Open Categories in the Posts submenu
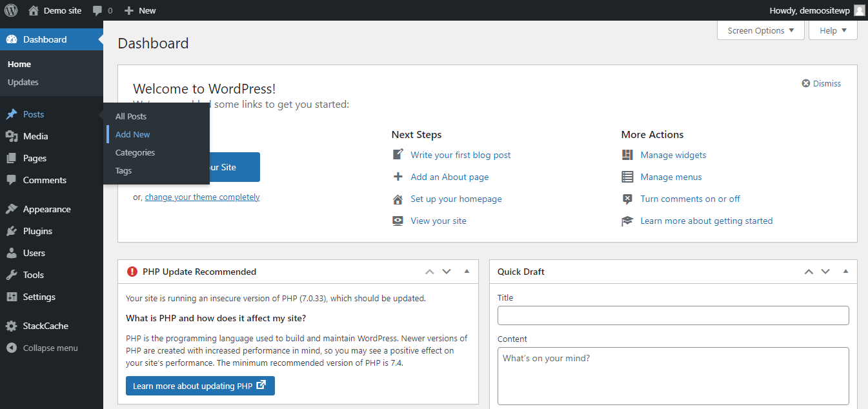 (135, 152)
